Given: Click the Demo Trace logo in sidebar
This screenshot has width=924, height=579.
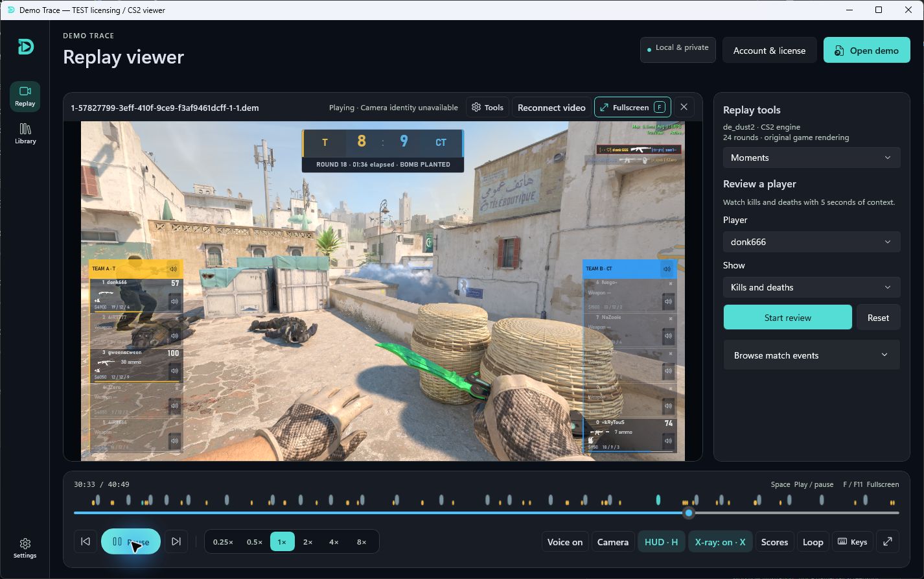Looking at the screenshot, I should 25,47.
